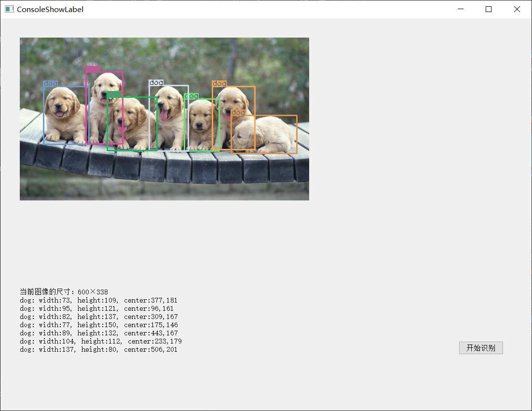Click the orange 'dog' label on rightmost lying puppy
The width and height of the screenshot is (532, 411).
pos(238,112)
